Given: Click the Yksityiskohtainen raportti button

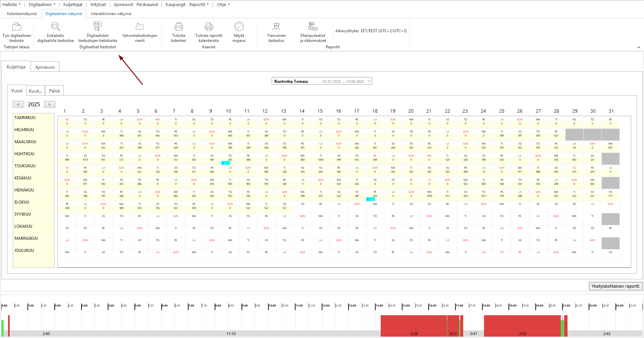Looking at the screenshot, I should [615, 286].
